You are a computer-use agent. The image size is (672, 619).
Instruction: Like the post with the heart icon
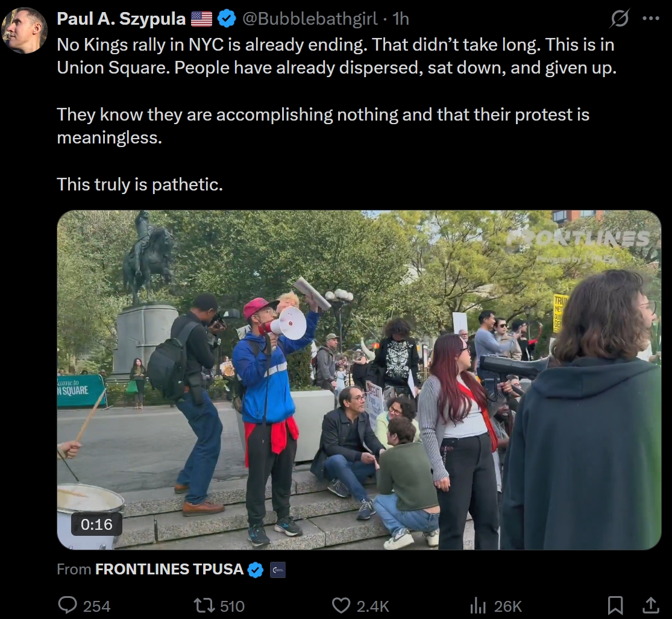click(x=342, y=605)
